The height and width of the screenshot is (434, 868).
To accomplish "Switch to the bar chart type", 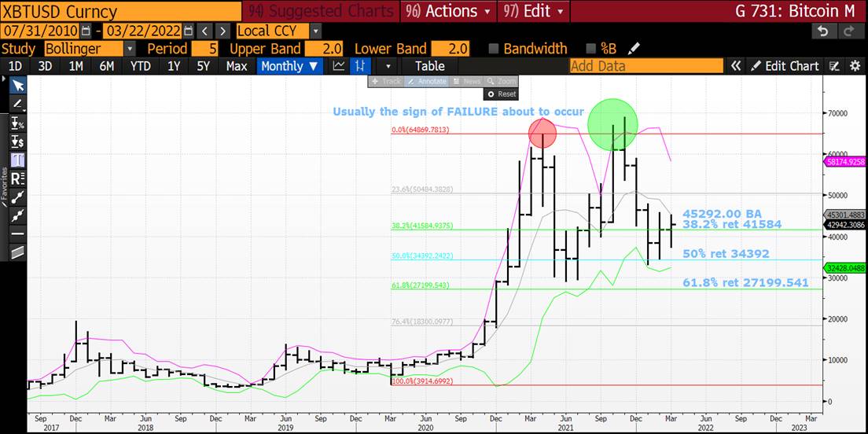I will (x=360, y=66).
